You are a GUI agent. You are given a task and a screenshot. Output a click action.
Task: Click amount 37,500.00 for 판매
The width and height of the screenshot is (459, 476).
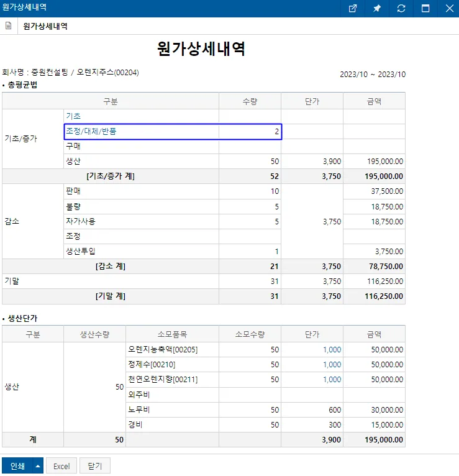coord(387,191)
